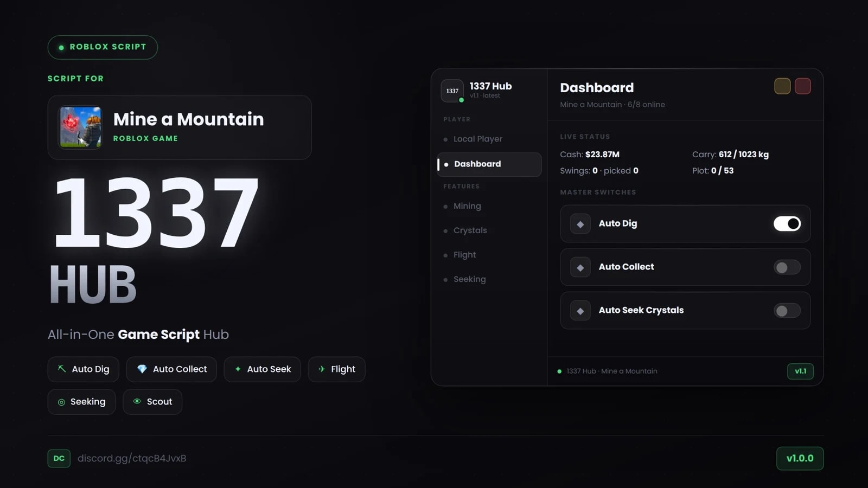The width and height of the screenshot is (868, 488).
Task: Turn off the Auto Dig switch
Action: pyautogui.click(x=787, y=223)
